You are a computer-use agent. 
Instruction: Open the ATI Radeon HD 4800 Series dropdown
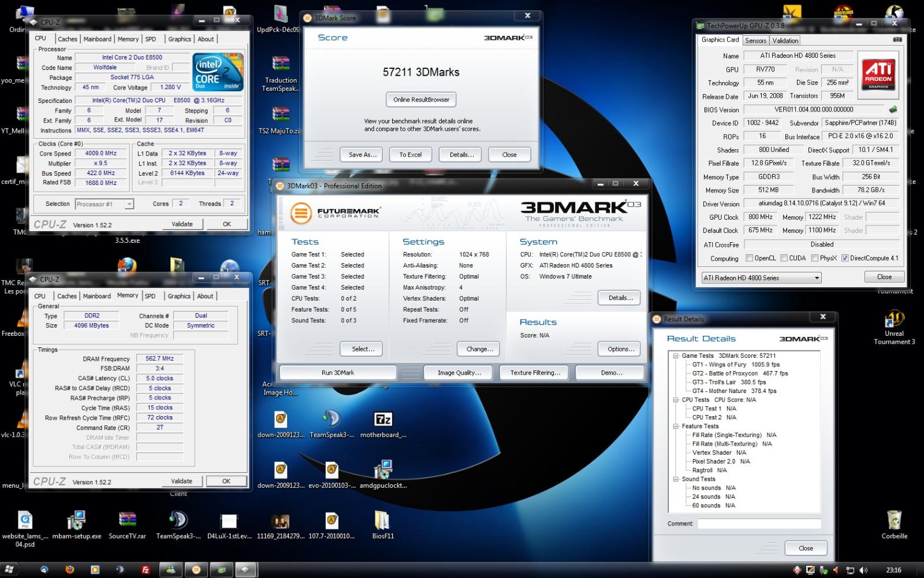[761, 277]
